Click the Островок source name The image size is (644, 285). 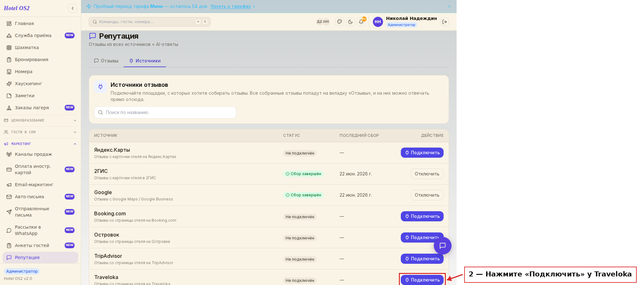(x=107, y=235)
